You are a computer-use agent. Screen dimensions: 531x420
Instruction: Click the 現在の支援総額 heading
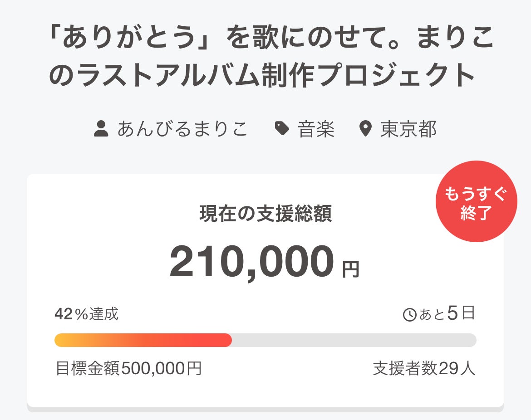click(x=265, y=214)
